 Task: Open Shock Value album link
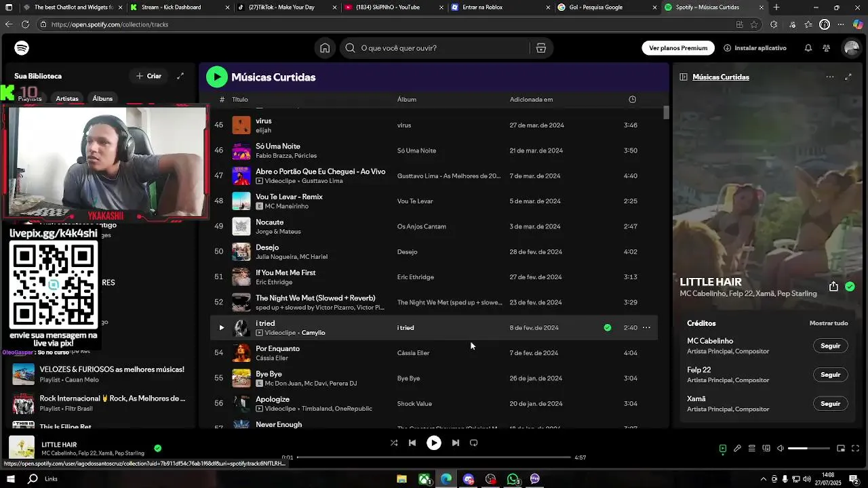tap(414, 404)
